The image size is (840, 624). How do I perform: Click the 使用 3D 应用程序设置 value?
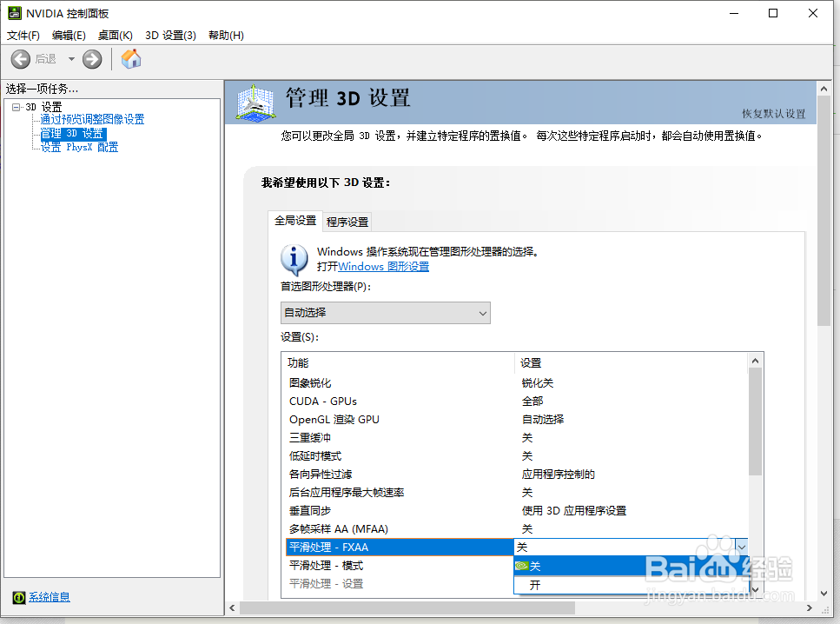click(x=573, y=511)
